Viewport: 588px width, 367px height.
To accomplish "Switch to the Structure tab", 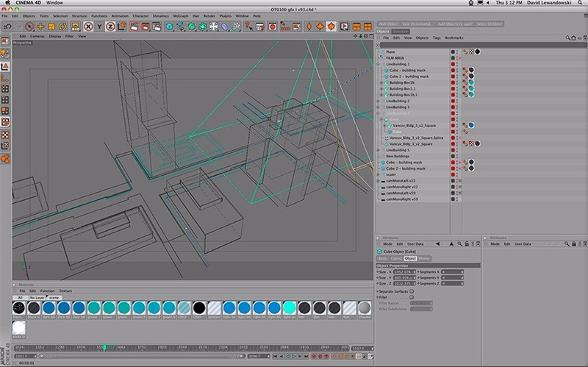I will coord(400,32).
